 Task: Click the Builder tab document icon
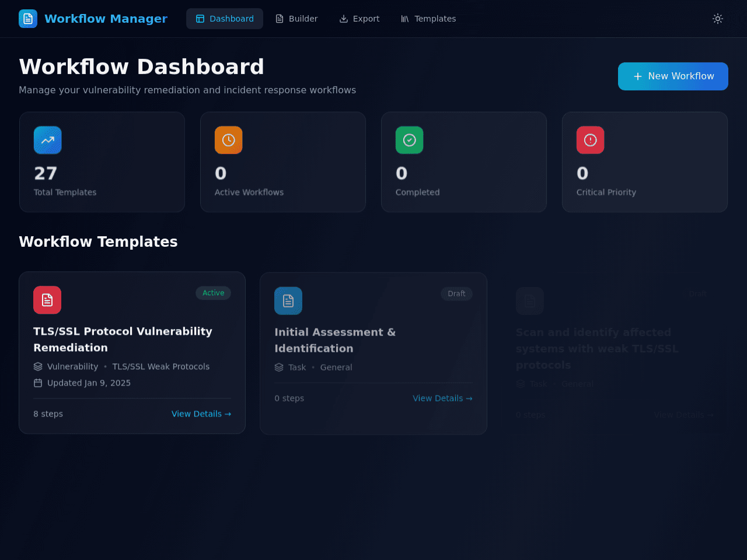[x=280, y=19]
